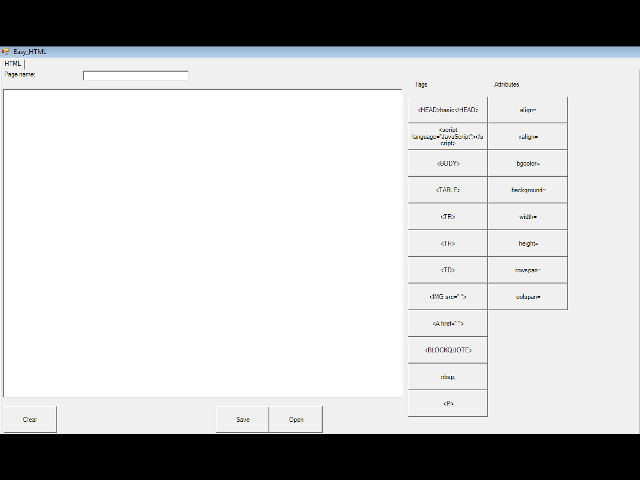Insert the BODY tag
The height and width of the screenshot is (480, 640).
(x=447, y=163)
